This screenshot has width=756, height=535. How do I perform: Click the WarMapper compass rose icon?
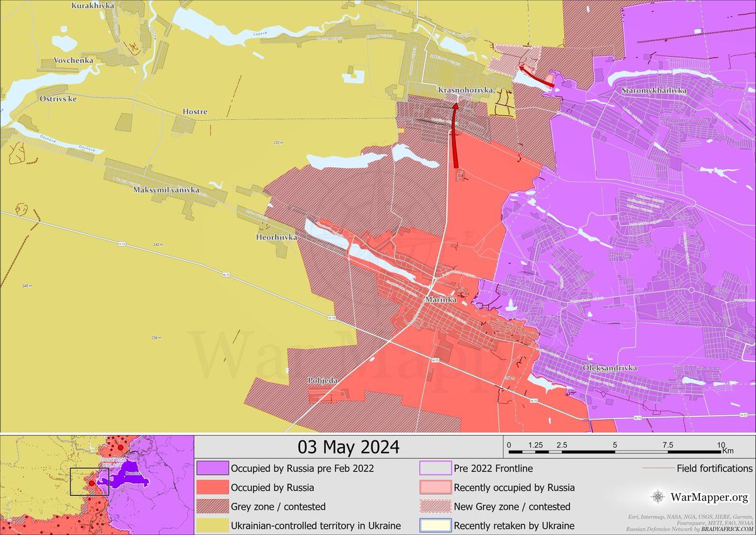click(658, 497)
